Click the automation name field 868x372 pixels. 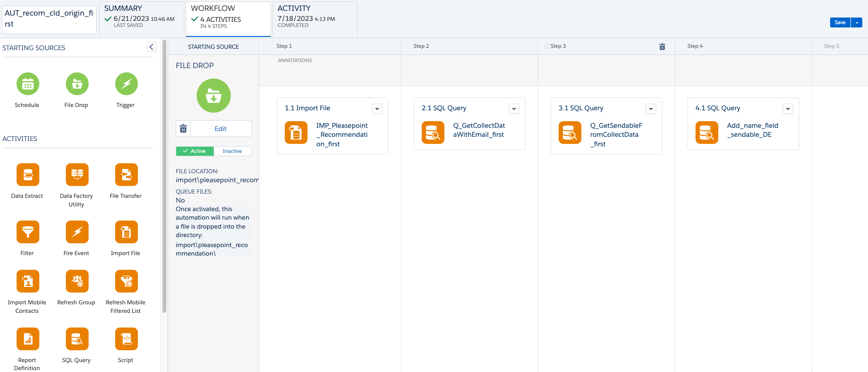[x=49, y=19]
